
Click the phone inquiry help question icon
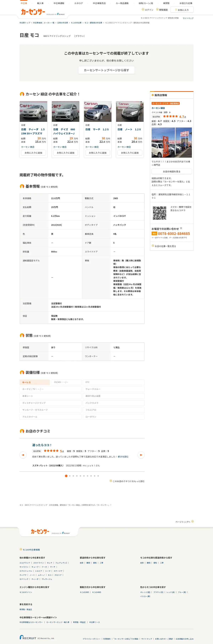[x=181, y=228]
